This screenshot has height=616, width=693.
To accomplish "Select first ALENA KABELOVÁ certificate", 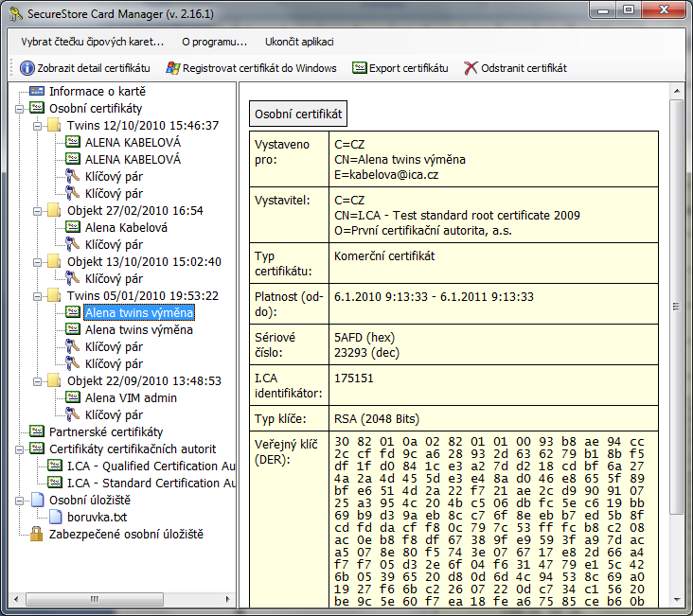I will click(133, 142).
